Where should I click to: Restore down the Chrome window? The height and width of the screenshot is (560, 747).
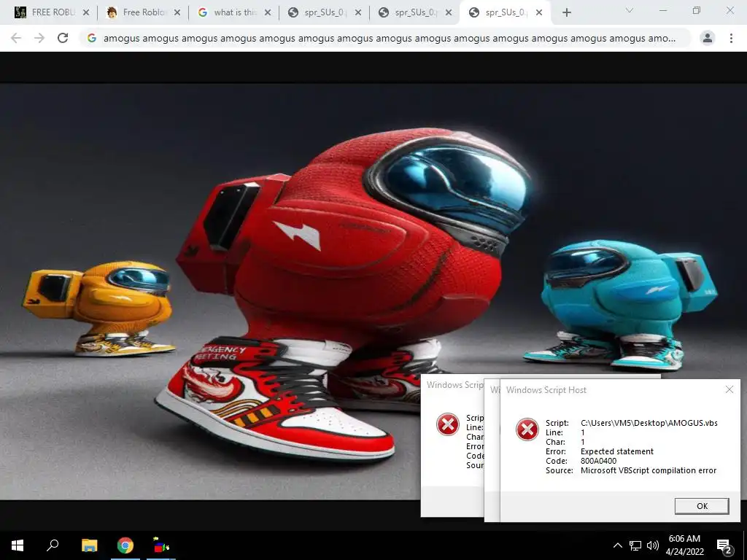696,10
